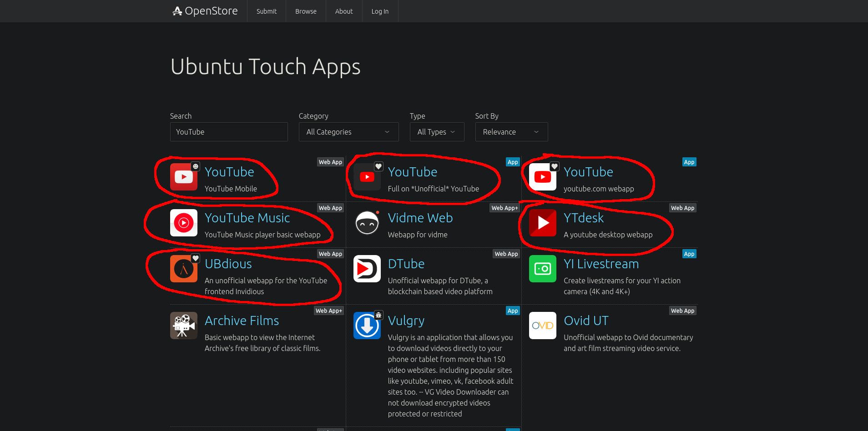Click "youtube.com webapp" description text
This screenshot has height=431, width=868.
599,189
